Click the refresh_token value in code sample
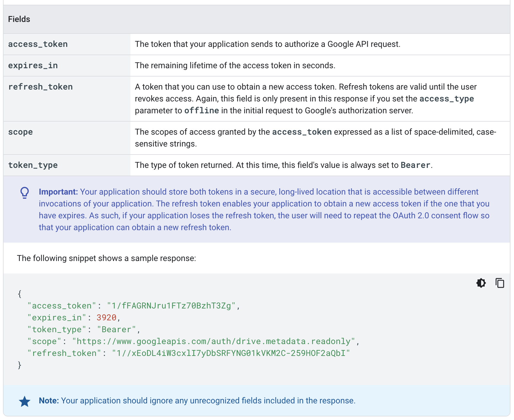 tap(231, 353)
